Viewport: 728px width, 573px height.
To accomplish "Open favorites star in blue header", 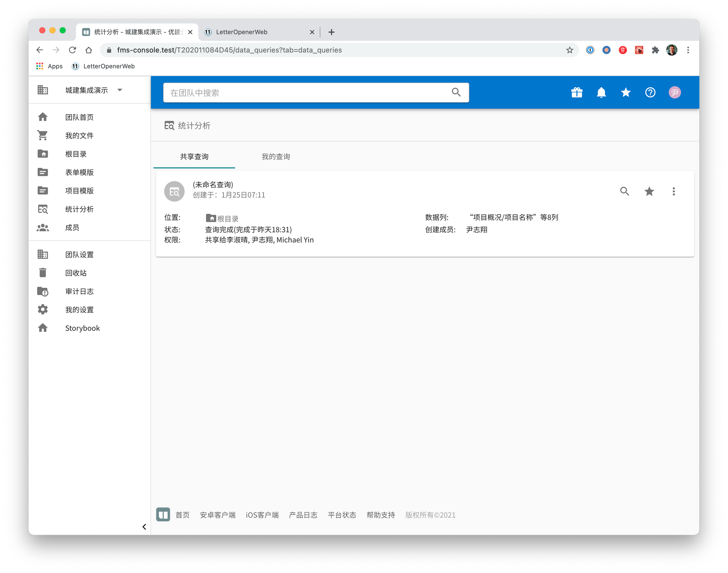I will (625, 93).
